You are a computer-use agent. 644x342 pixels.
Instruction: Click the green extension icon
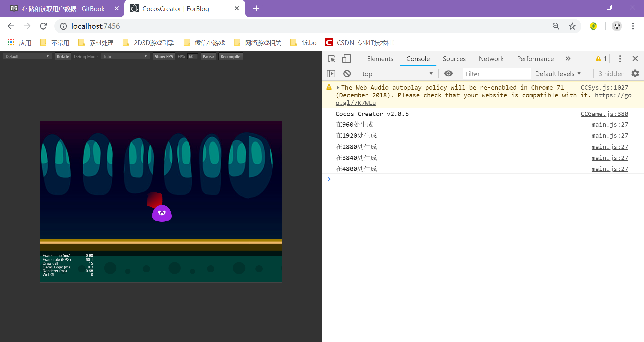pos(593,26)
